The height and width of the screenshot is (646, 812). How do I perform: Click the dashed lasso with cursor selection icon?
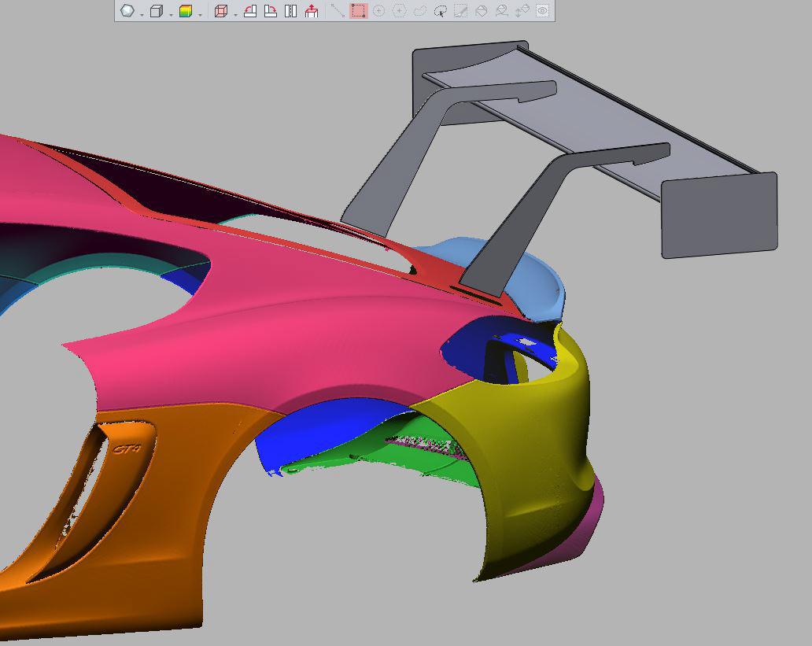pyautogui.click(x=440, y=11)
